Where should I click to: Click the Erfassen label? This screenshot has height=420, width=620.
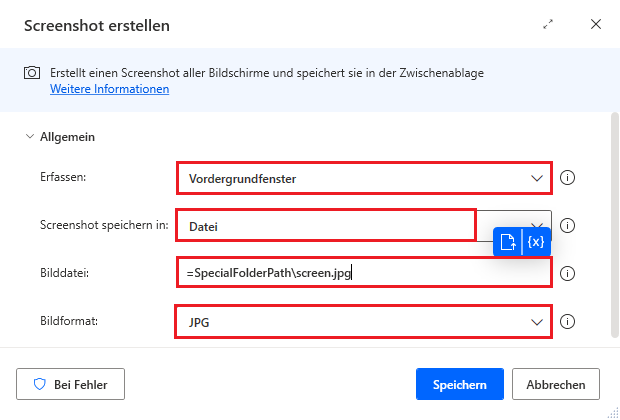tap(63, 177)
